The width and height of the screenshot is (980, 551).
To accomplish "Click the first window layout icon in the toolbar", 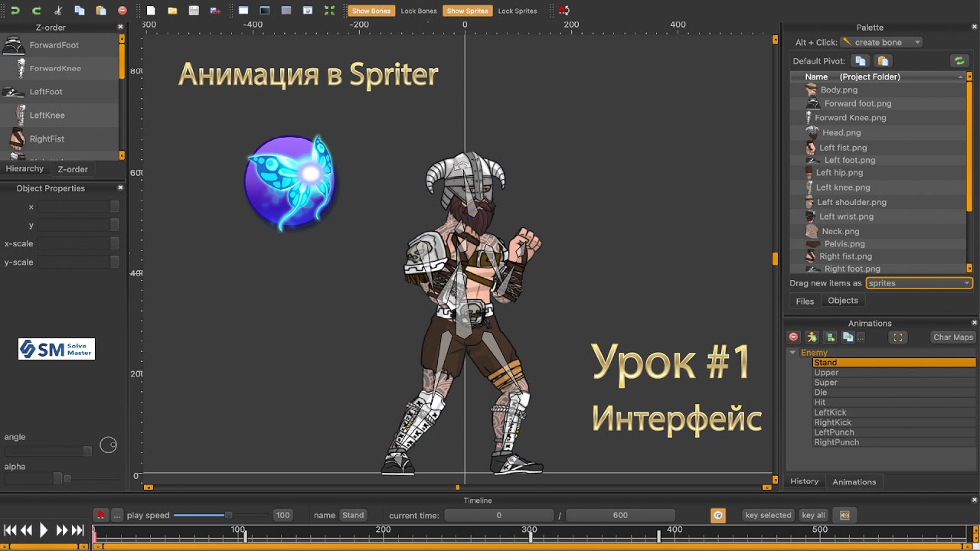I will pyautogui.click(x=243, y=11).
